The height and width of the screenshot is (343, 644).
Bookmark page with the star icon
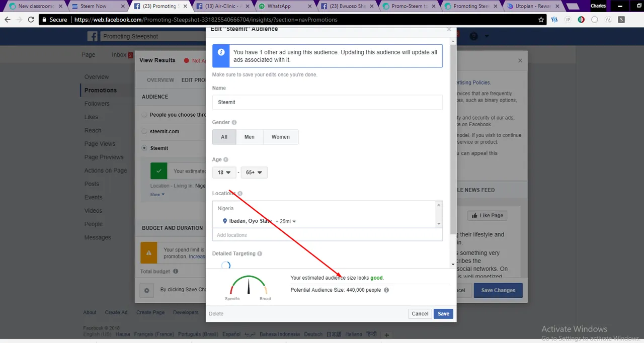(x=541, y=20)
